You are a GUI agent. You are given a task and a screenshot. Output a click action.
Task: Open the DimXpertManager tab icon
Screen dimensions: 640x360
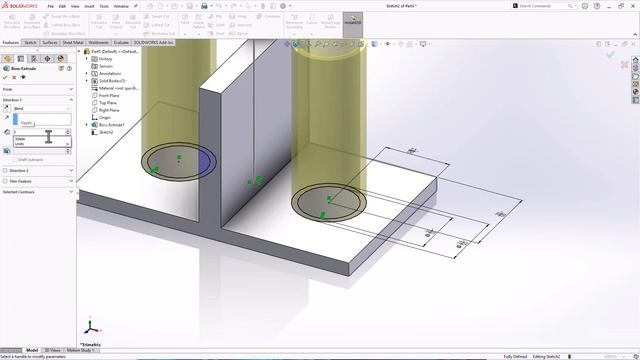pyautogui.click(x=47, y=59)
